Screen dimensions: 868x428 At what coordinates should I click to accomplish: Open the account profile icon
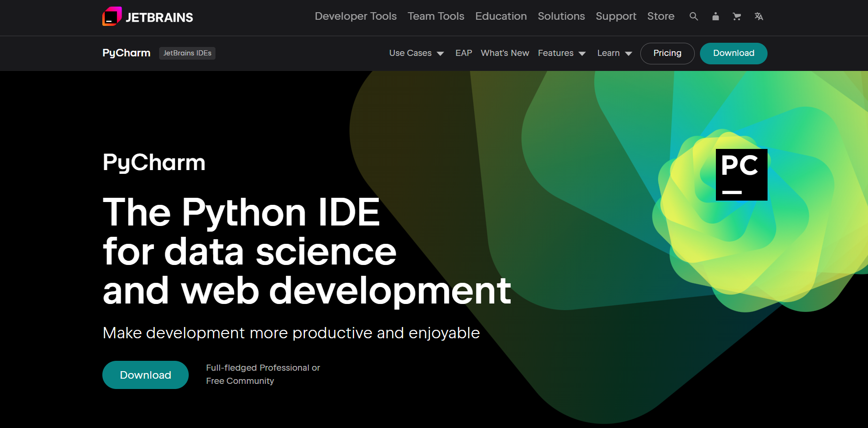pyautogui.click(x=715, y=16)
